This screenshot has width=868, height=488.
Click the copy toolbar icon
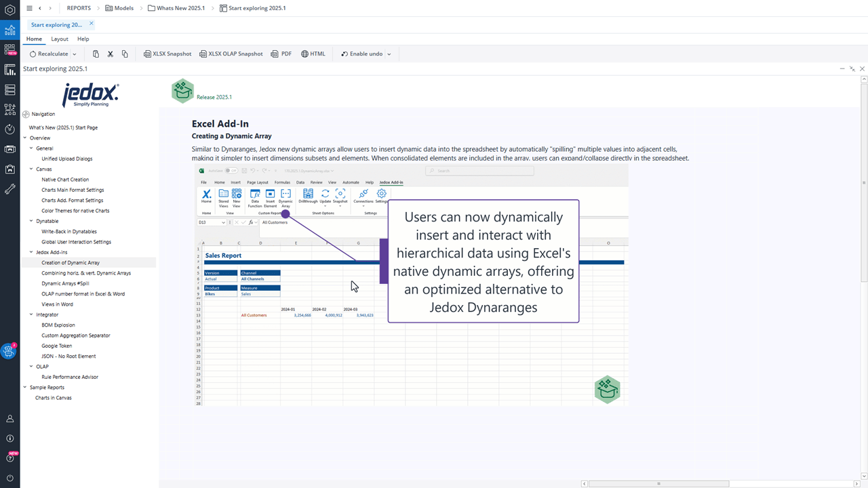[x=125, y=54]
